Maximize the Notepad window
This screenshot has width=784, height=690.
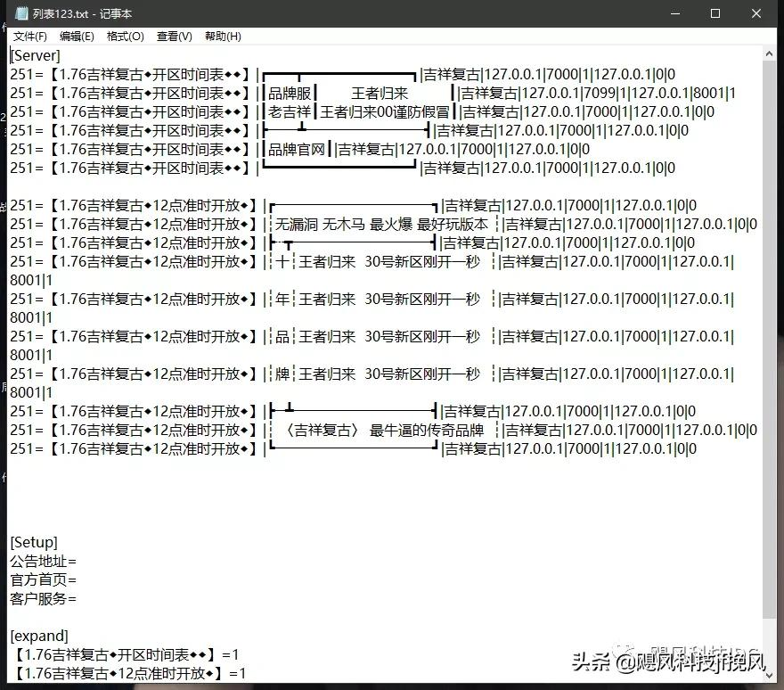click(x=715, y=13)
